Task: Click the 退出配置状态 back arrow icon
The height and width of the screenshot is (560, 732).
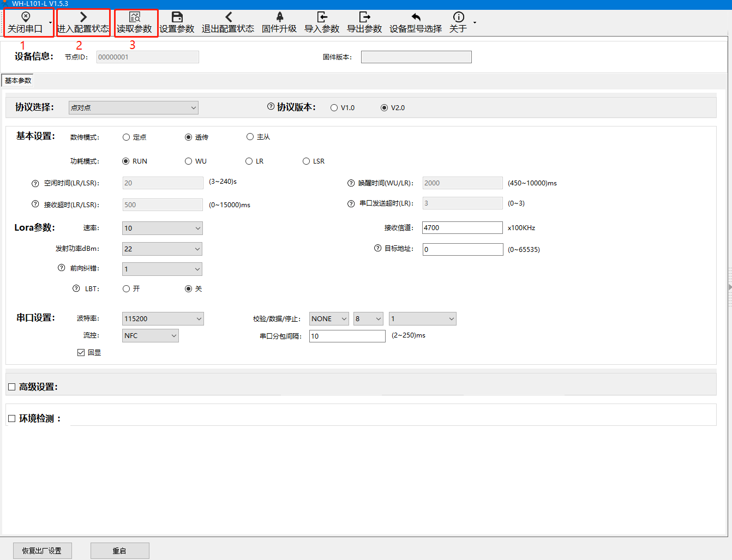Action: 228,17
